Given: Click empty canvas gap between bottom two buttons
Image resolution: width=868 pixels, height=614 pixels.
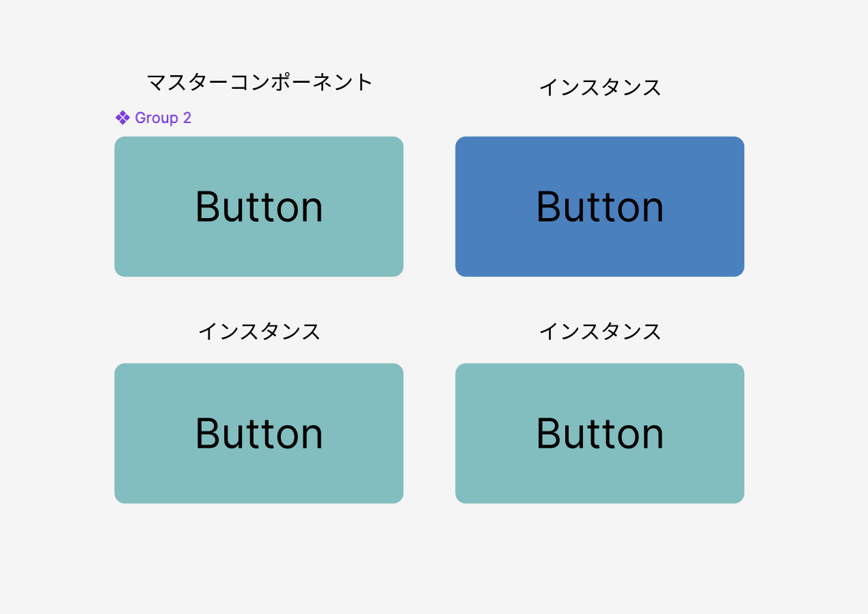Looking at the screenshot, I should click(x=429, y=433).
